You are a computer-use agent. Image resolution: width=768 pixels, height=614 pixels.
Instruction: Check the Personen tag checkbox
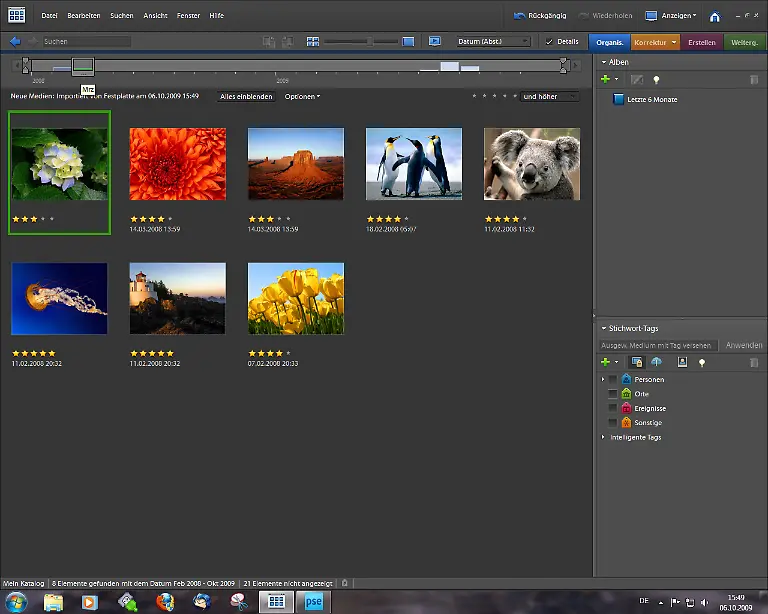pos(613,380)
